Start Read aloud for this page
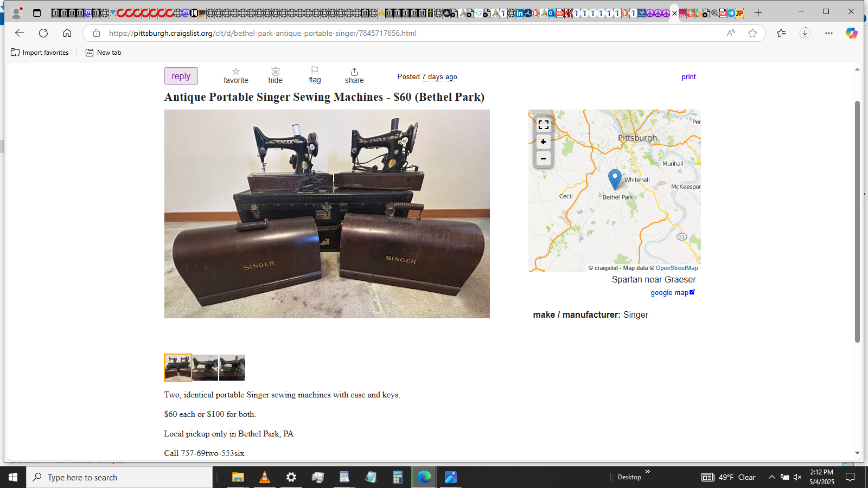This screenshot has width=868, height=488. click(x=731, y=33)
